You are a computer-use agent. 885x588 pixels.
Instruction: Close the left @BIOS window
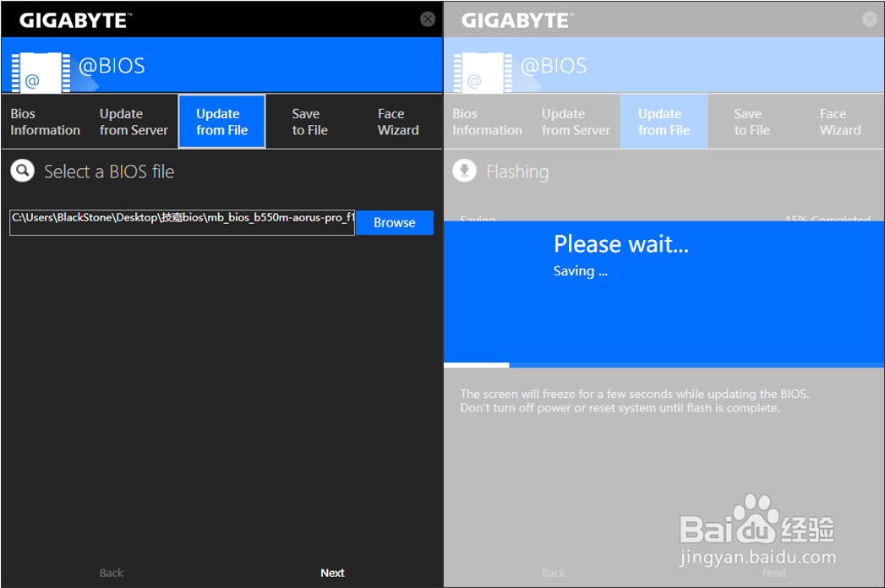[428, 19]
